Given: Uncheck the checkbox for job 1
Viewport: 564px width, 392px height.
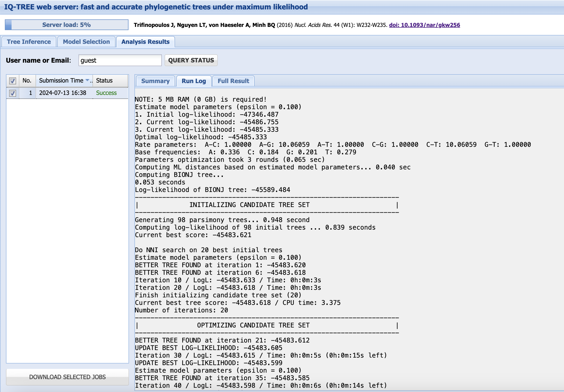Looking at the screenshot, I should click(x=13, y=93).
